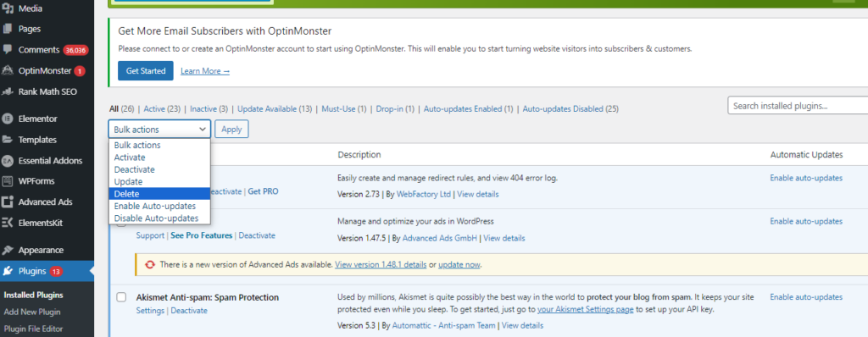Follow the Learn More link

(205, 71)
